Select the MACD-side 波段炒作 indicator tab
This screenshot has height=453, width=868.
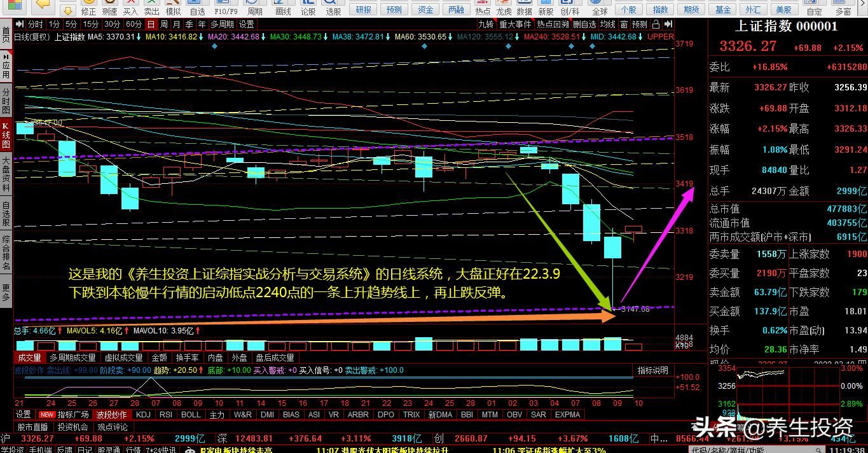(x=113, y=414)
